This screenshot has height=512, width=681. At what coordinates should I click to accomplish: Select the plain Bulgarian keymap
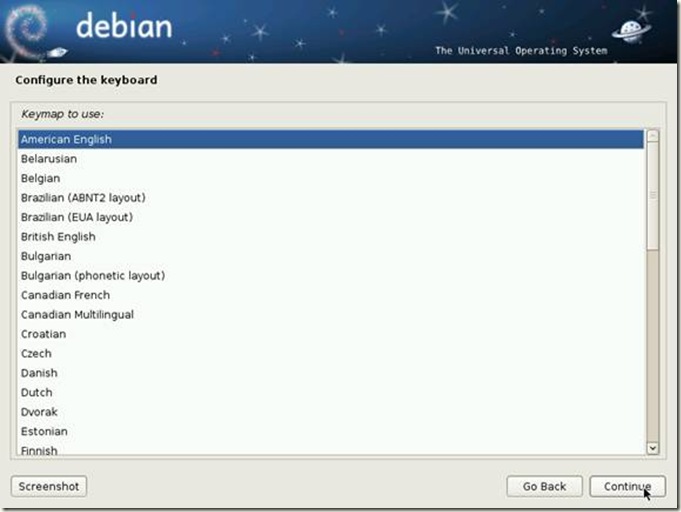(x=331, y=256)
